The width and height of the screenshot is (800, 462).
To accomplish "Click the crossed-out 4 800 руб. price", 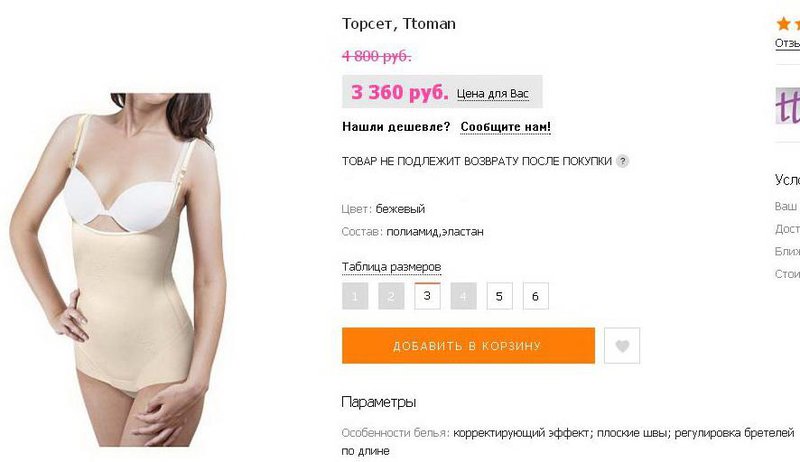I will [x=377, y=56].
